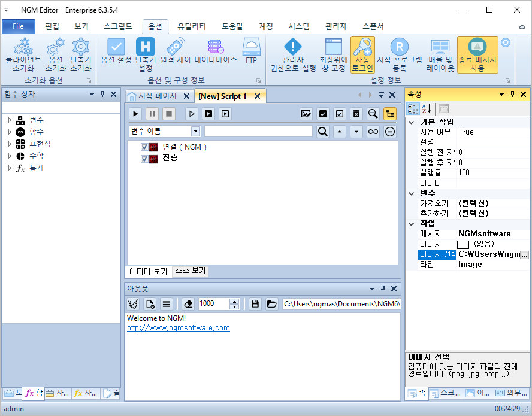Click categorized view icon in properties

coord(413,109)
